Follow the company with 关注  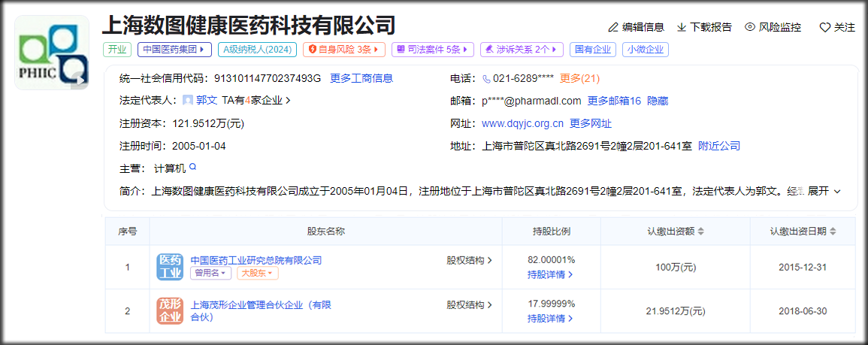pyautogui.click(x=837, y=27)
